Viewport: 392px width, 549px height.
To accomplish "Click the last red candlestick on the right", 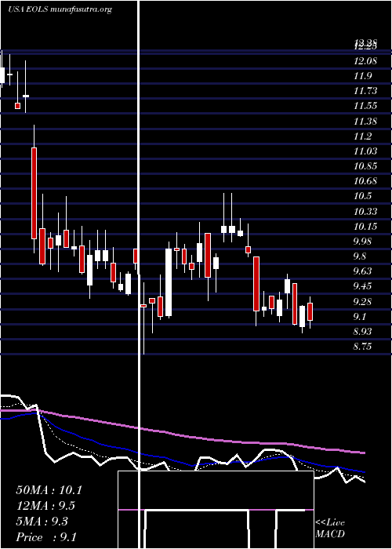I will click(310, 311).
